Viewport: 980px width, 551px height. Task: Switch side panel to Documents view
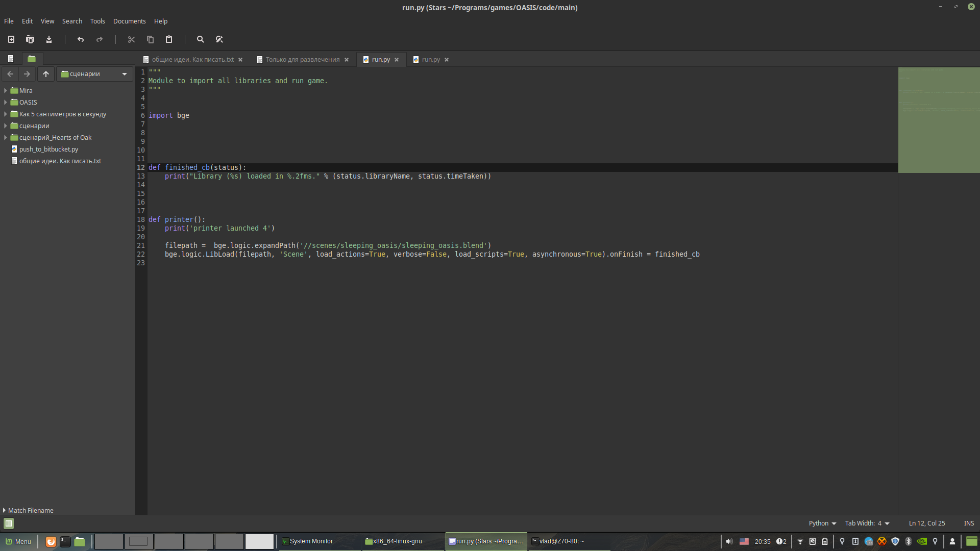point(11,59)
